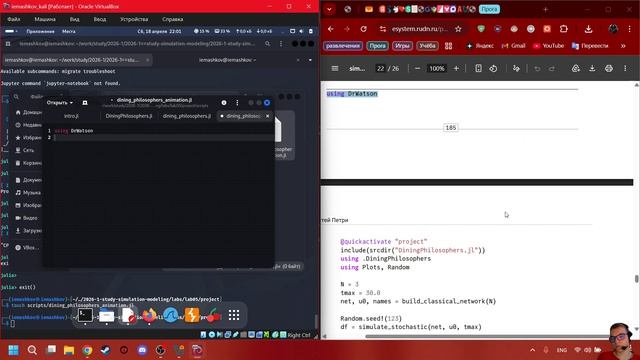Screen dimensions: 640x360
Task: Click the round save indicator icon in editor header
Action: (224, 103)
